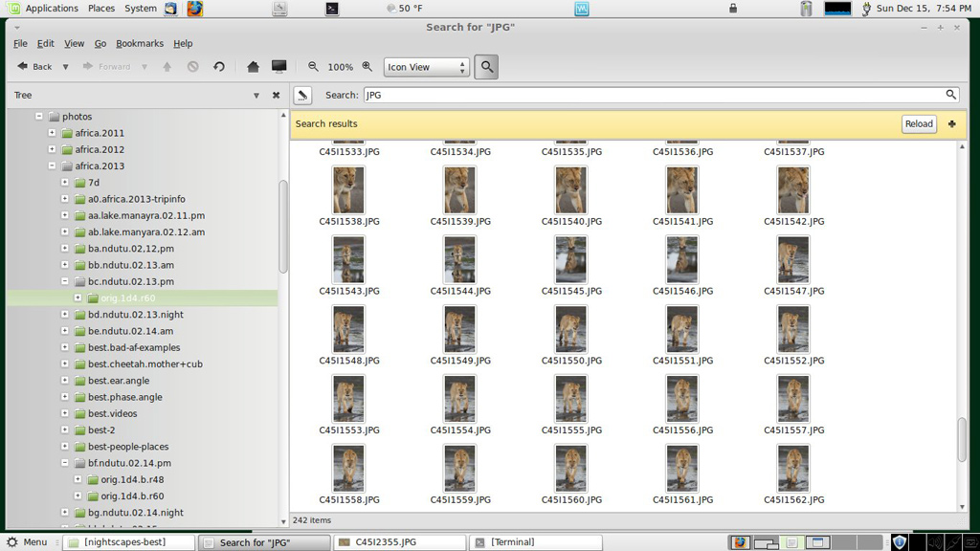This screenshot has width=980, height=551.
Task: Click the Home folder toolbar icon
Action: pyautogui.click(x=253, y=67)
